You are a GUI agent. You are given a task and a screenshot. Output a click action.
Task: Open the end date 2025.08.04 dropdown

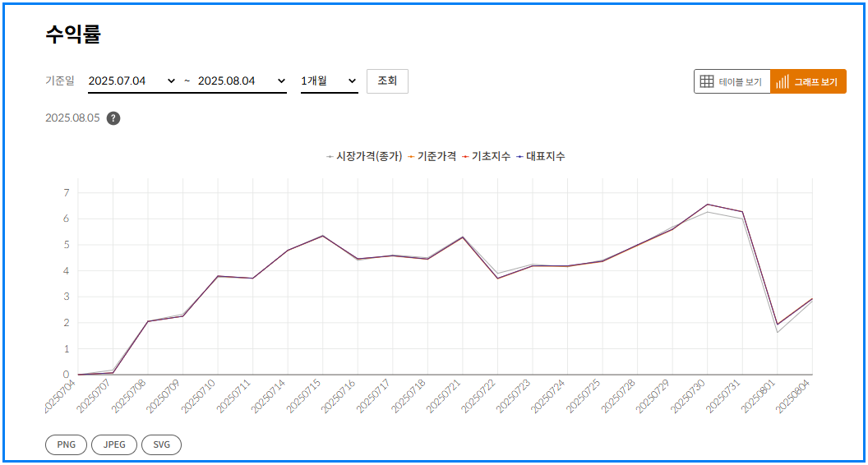point(242,81)
